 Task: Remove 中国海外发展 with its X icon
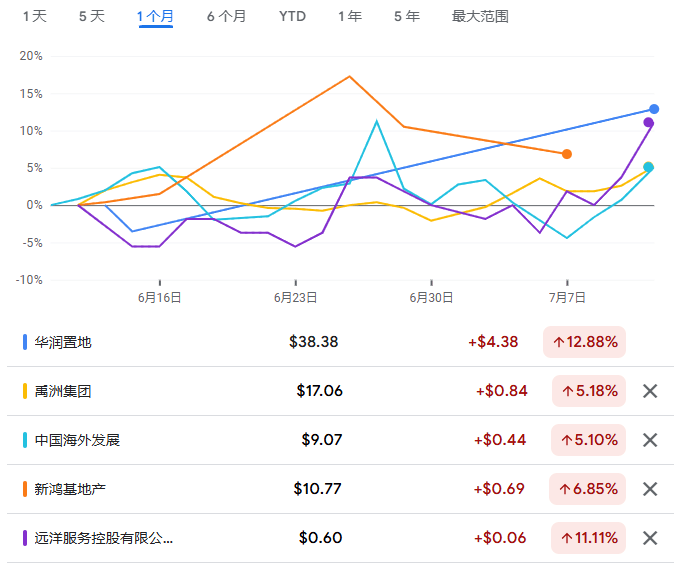(650, 440)
